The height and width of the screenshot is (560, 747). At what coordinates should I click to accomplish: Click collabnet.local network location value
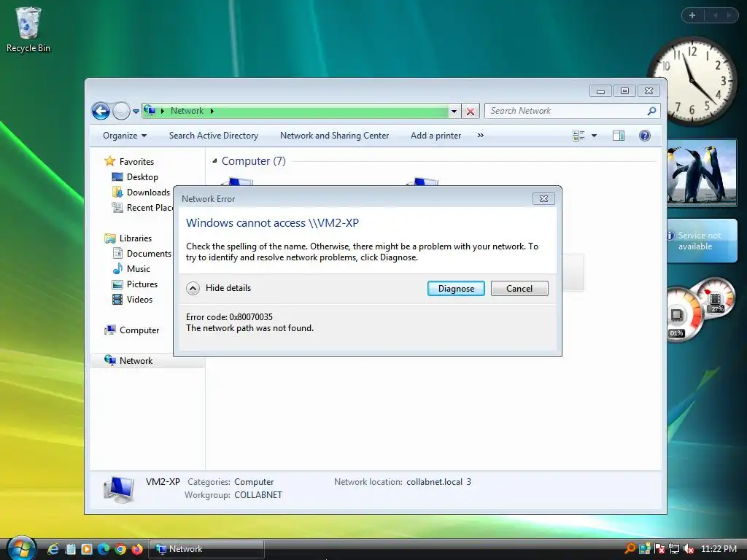pos(438,482)
